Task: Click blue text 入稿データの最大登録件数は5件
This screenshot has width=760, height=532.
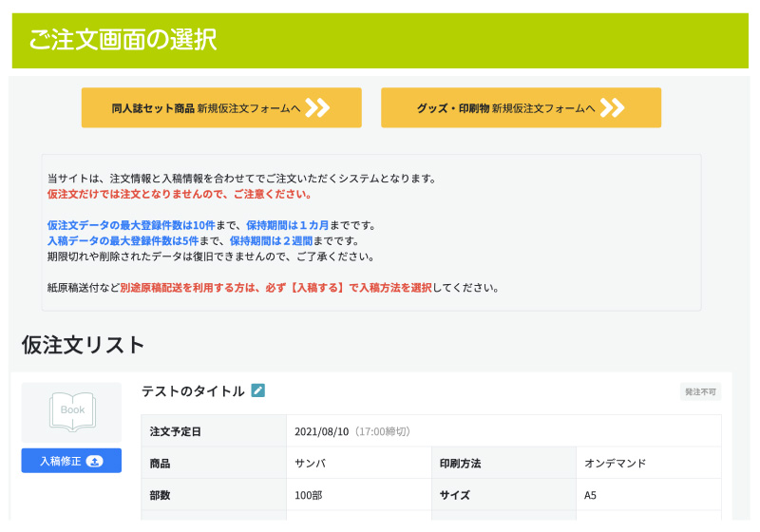Action: pos(123,240)
